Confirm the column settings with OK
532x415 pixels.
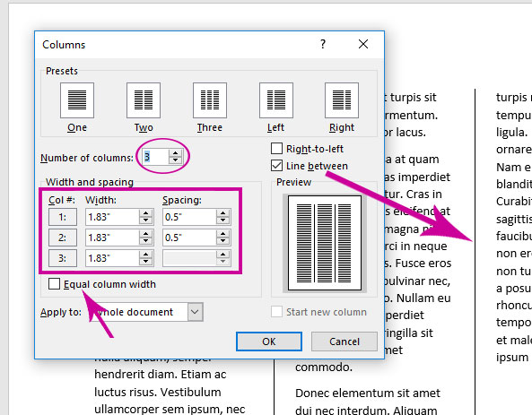pos(269,342)
